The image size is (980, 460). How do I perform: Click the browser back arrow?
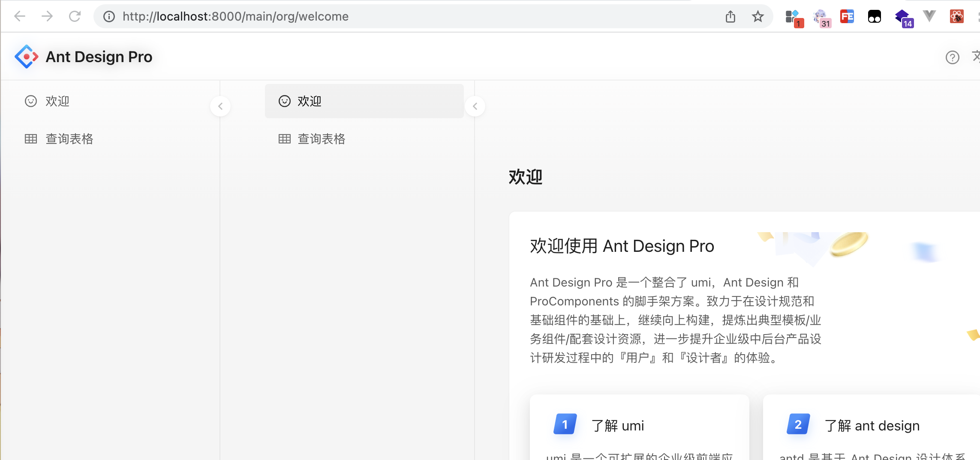(x=20, y=16)
